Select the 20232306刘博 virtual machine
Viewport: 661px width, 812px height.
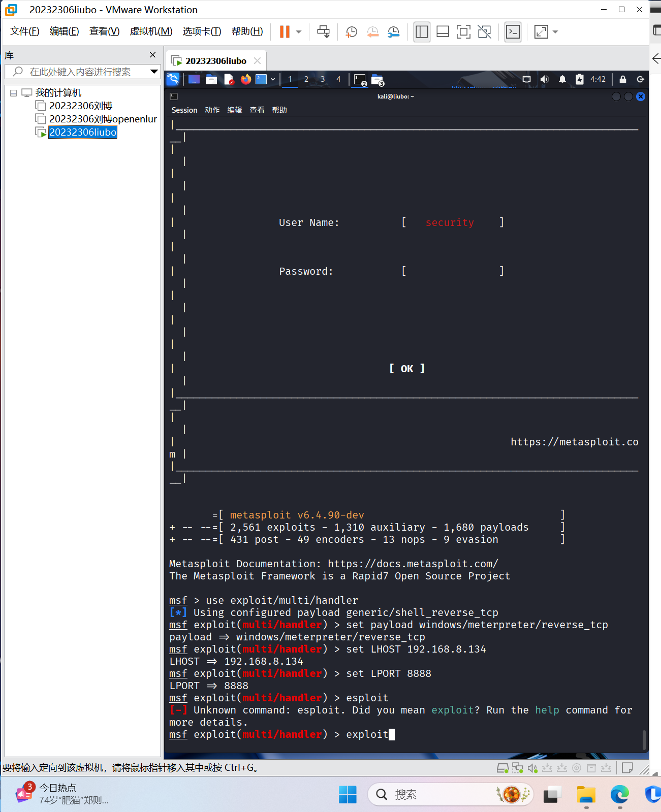(80, 106)
